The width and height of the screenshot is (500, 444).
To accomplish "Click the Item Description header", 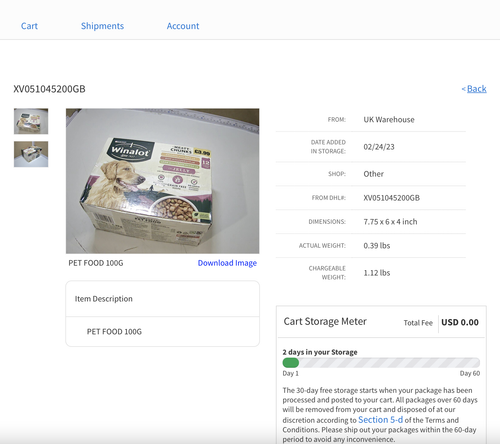I will tap(103, 299).
